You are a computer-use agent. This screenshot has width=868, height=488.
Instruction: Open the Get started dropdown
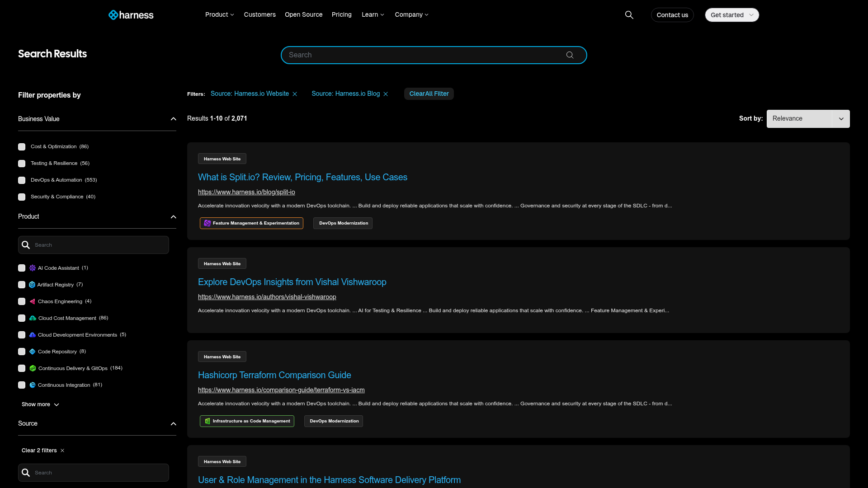click(732, 15)
